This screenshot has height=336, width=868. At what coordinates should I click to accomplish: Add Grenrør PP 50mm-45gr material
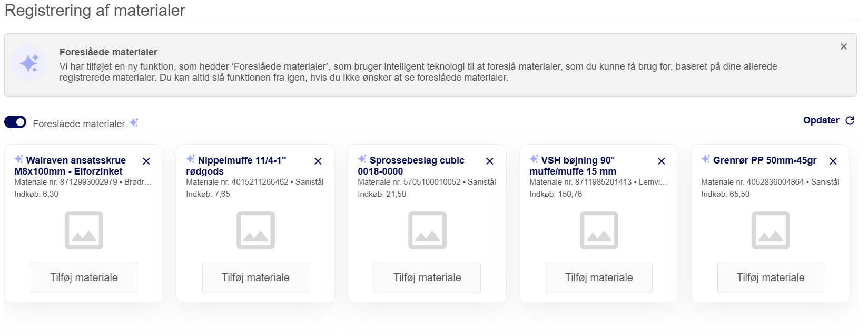click(771, 277)
